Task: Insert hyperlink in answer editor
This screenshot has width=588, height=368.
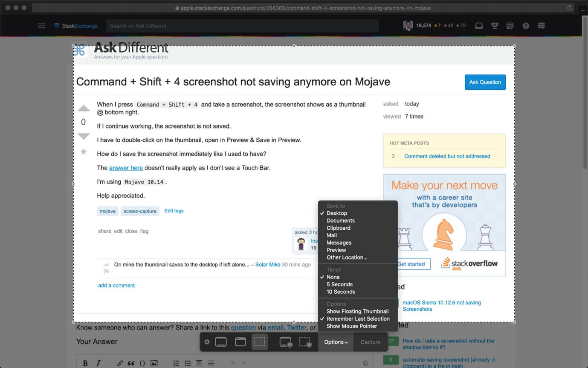Action: (x=120, y=363)
